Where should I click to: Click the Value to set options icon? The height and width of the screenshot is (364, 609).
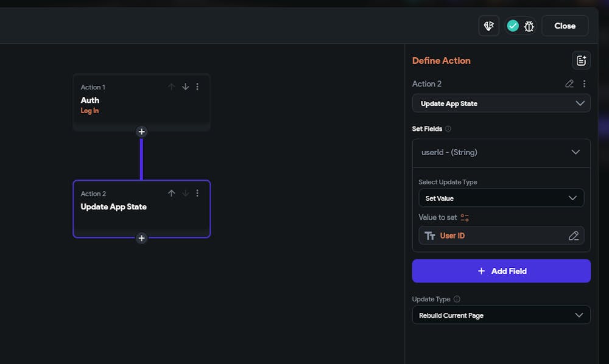(465, 218)
